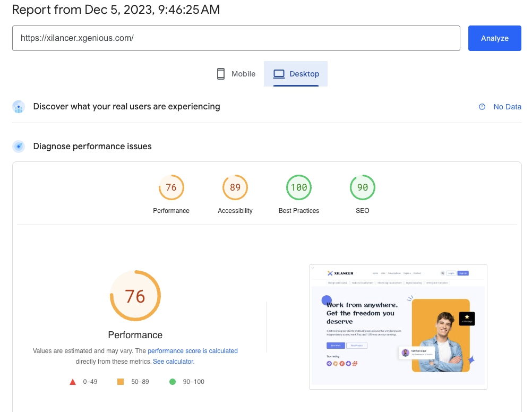The width and height of the screenshot is (532, 412).
Task: Click the large 'Performance' title text
Action: point(135,335)
